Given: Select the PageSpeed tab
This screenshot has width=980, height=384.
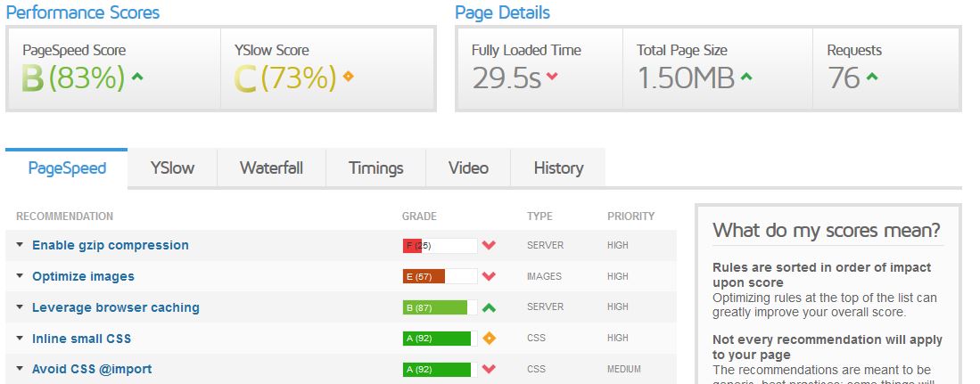Looking at the screenshot, I should (x=67, y=168).
